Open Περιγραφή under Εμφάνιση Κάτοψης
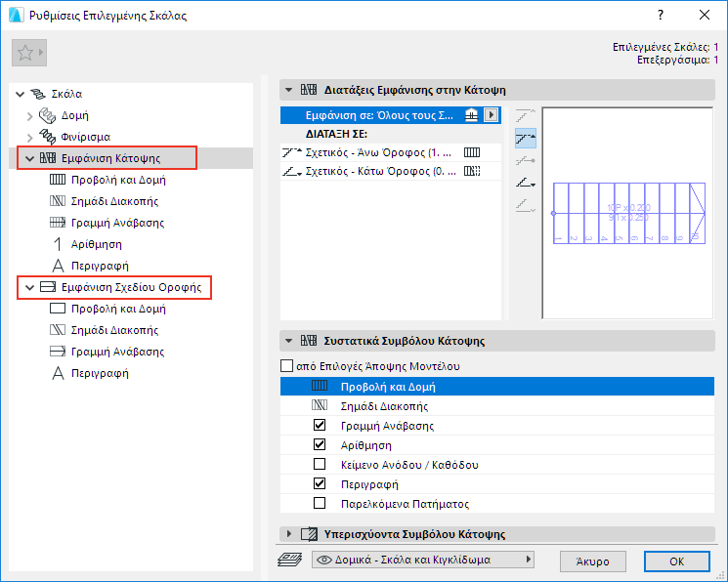728x582 pixels. 100,266
